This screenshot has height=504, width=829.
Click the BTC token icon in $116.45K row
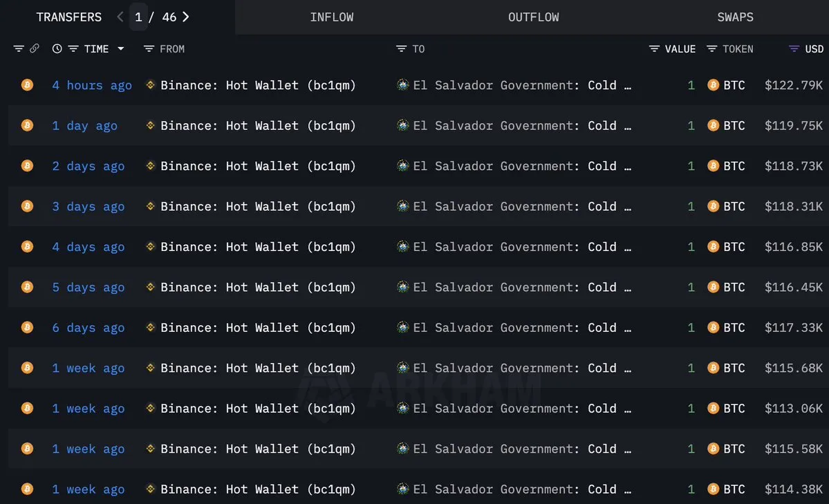[714, 287]
